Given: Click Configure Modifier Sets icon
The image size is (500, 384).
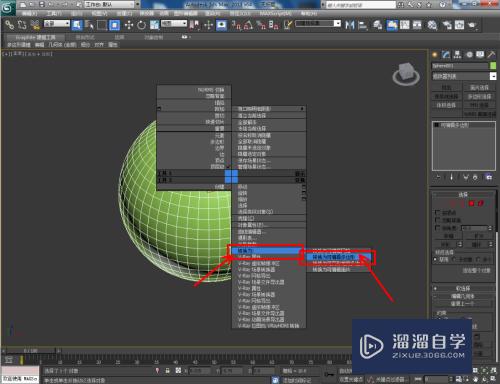Looking at the screenshot, I should (489, 177).
